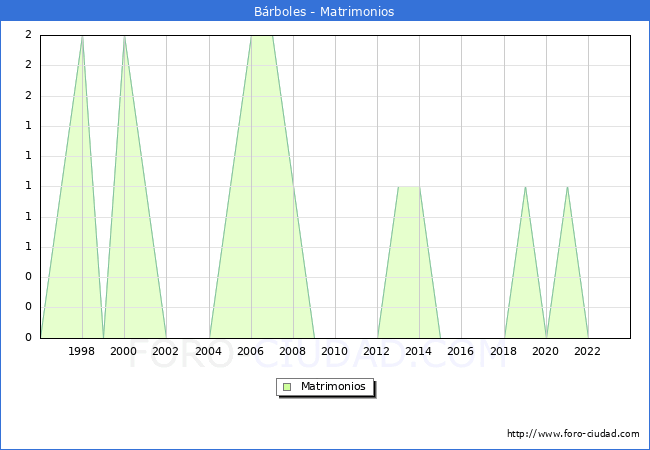
Task: Click the 1998 peak data point
Action: click(x=82, y=37)
